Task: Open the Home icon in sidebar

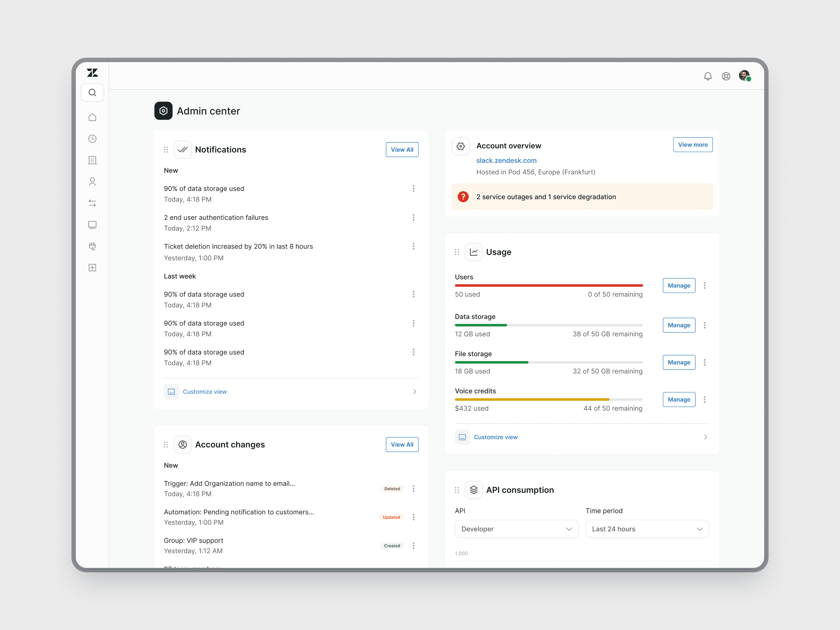Action: click(x=92, y=117)
